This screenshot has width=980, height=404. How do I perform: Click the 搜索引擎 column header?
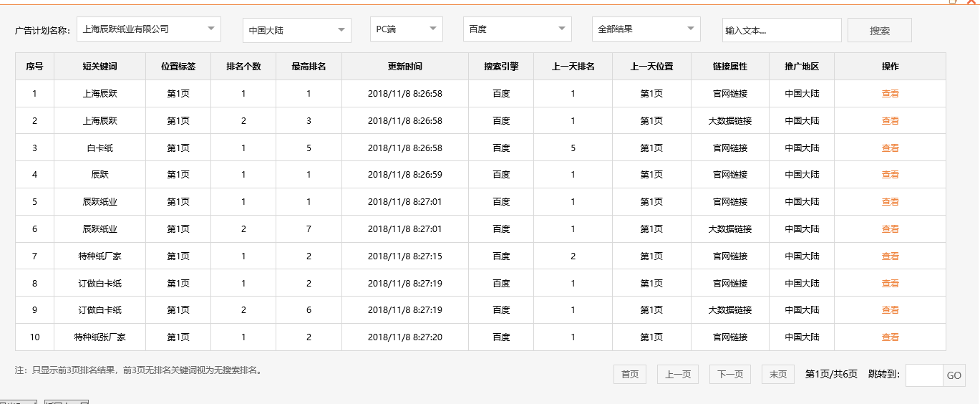(501, 66)
